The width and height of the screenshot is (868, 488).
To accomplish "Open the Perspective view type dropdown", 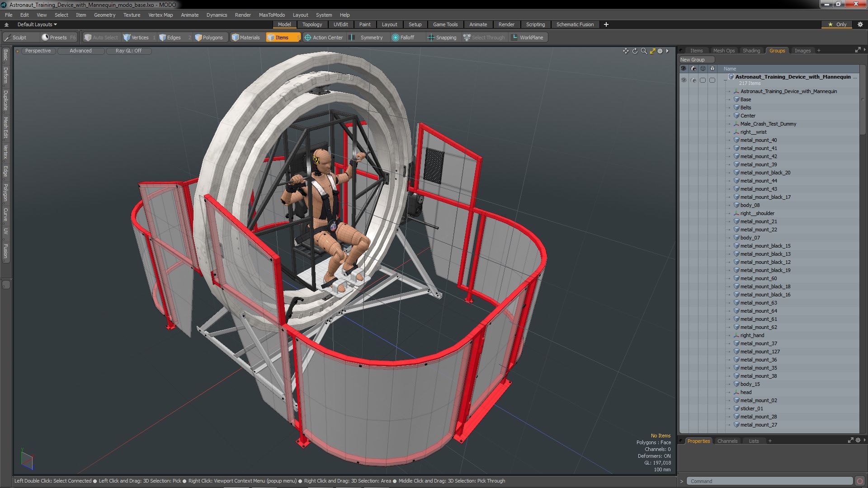I will (38, 51).
